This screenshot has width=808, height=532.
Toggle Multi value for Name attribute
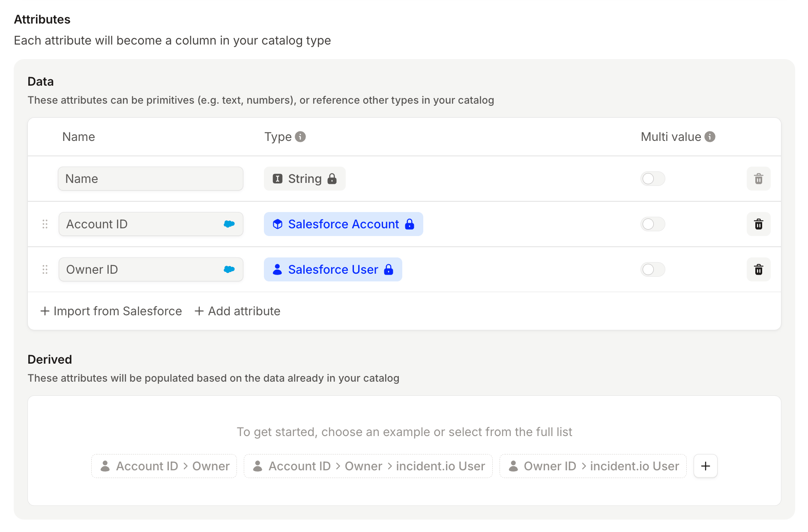coord(652,179)
